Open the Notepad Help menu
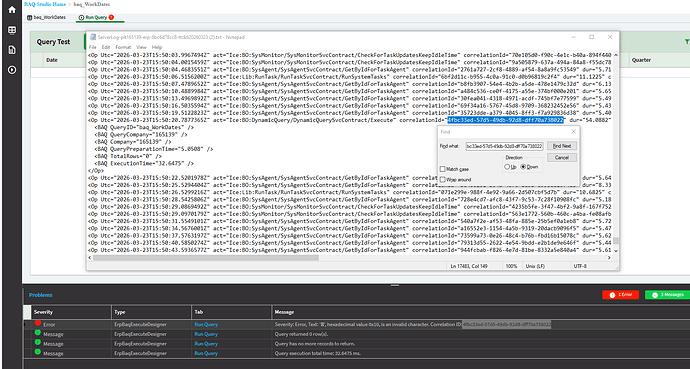The image size is (690, 369). [x=157, y=47]
